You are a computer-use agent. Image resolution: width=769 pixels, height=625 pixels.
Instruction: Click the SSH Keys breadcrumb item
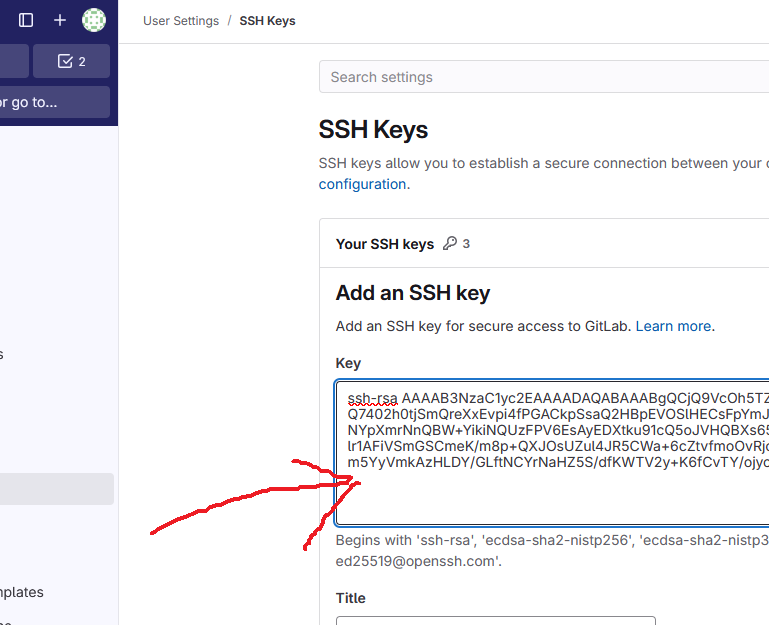click(x=267, y=20)
